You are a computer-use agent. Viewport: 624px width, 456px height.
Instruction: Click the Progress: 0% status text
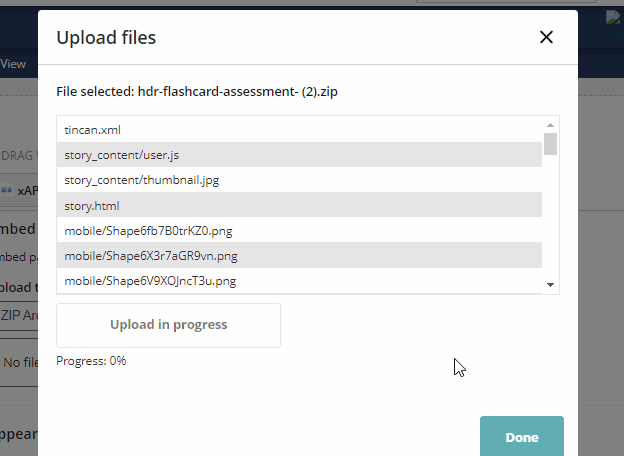click(91, 361)
